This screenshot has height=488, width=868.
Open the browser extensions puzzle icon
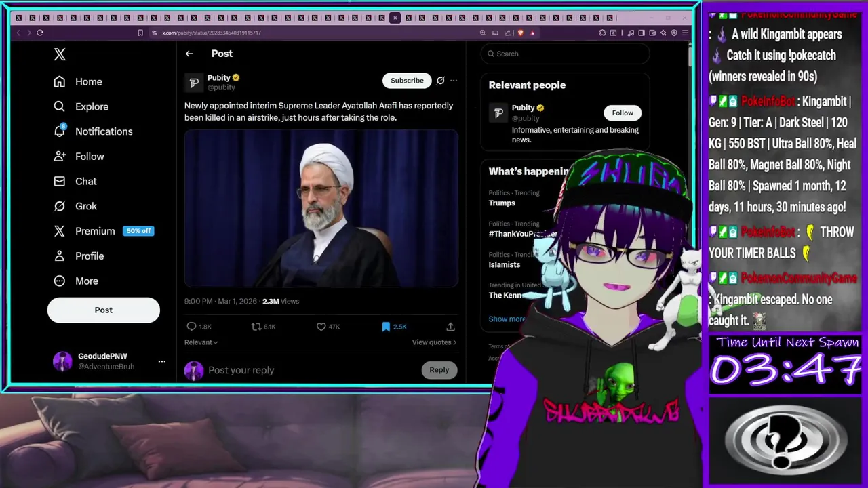pos(602,33)
